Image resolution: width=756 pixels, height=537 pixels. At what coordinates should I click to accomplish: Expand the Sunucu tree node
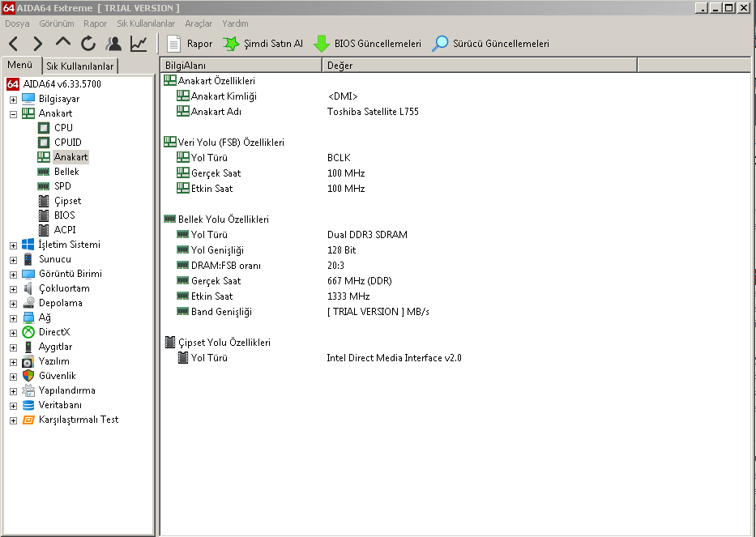13,260
